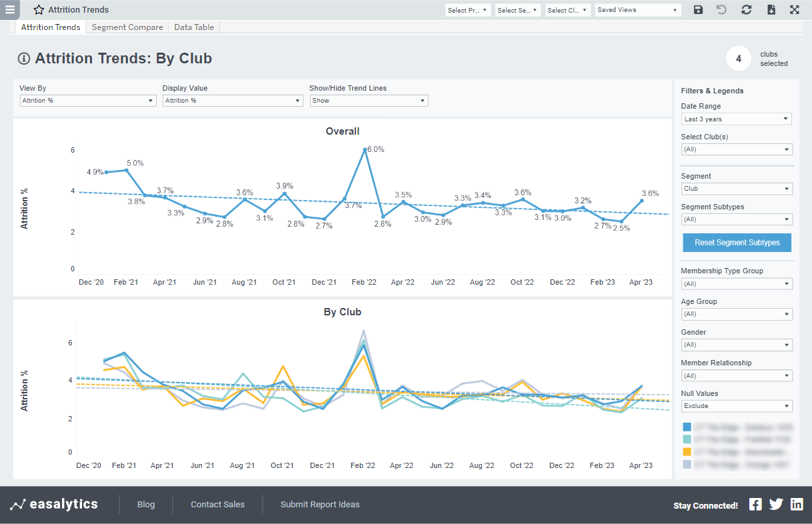The width and height of the screenshot is (812, 524).
Task: Enter fullscreen mode
Action: tap(794, 9)
